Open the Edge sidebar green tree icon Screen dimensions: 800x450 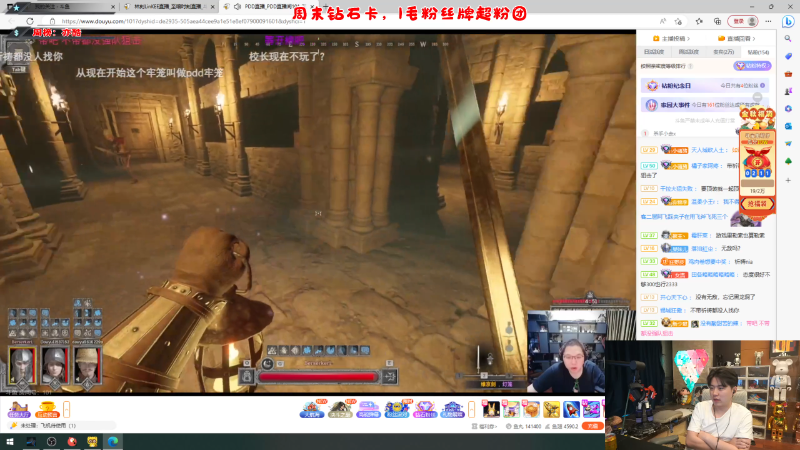(x=788, y=161)
